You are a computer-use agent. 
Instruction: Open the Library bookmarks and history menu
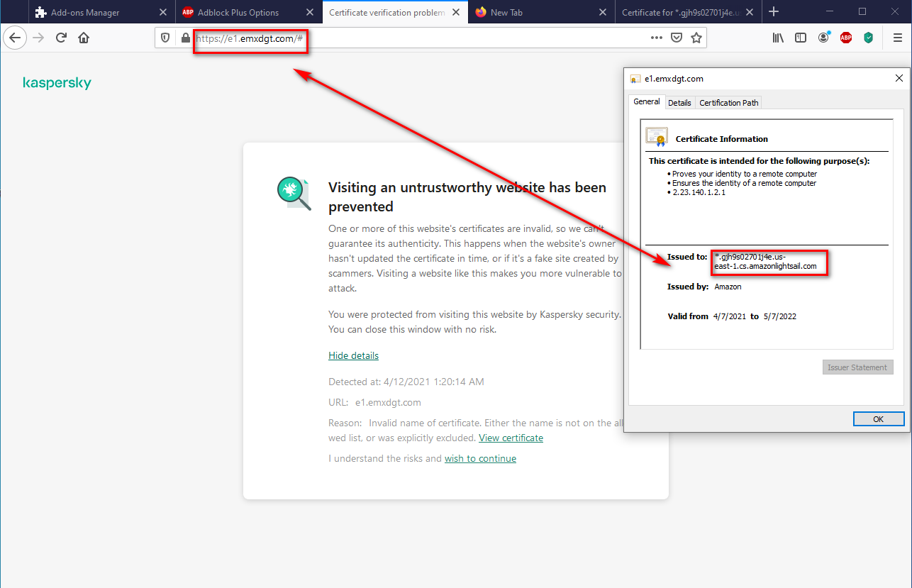(778, 38)
